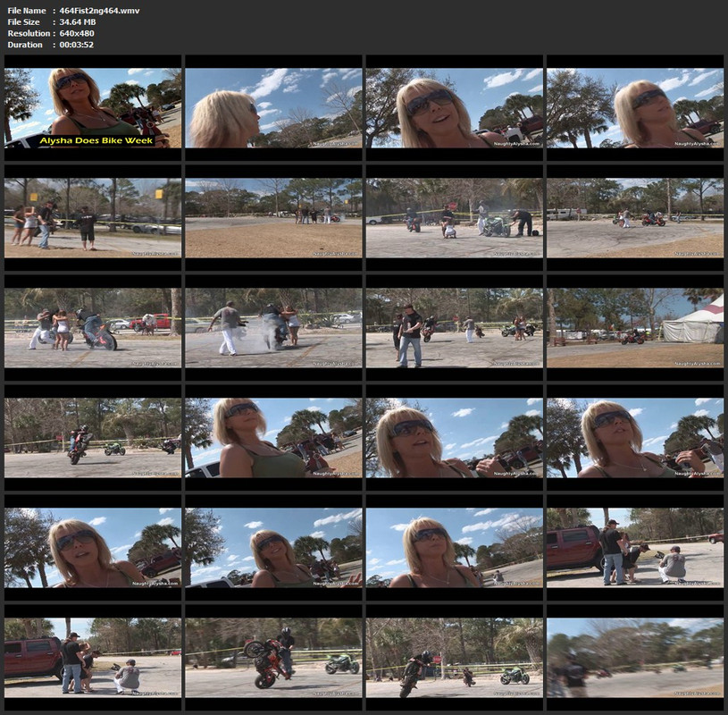
Task: Open fourth-row thumbnail of wheelie with two bikes behind
Action: (x=93, y=438)
